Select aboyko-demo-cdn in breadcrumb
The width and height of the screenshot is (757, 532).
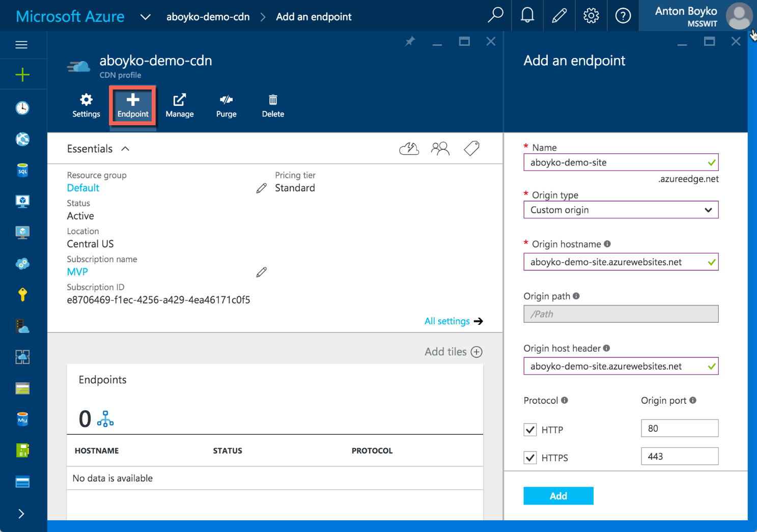point(208,17)
